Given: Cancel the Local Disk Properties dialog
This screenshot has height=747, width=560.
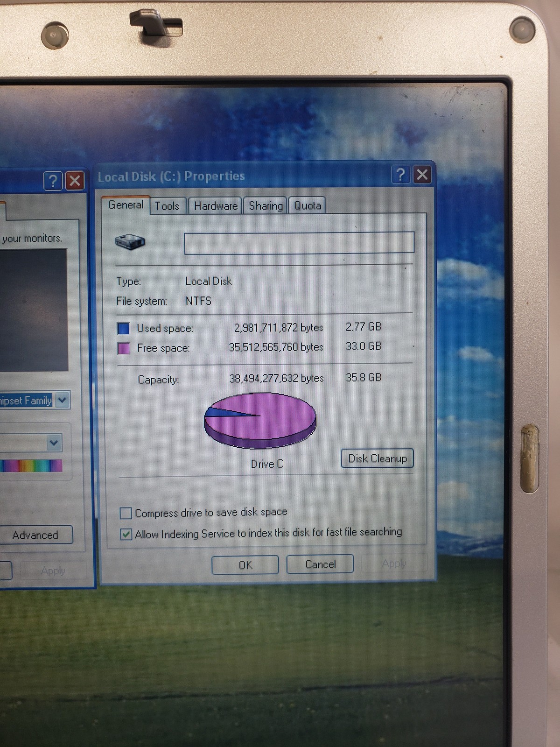Looking at the screenshot, I should [x=320, y=564].
